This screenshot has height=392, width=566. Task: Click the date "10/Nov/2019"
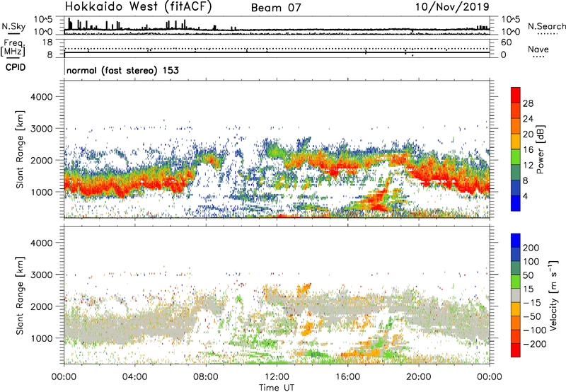coord(452,7)
